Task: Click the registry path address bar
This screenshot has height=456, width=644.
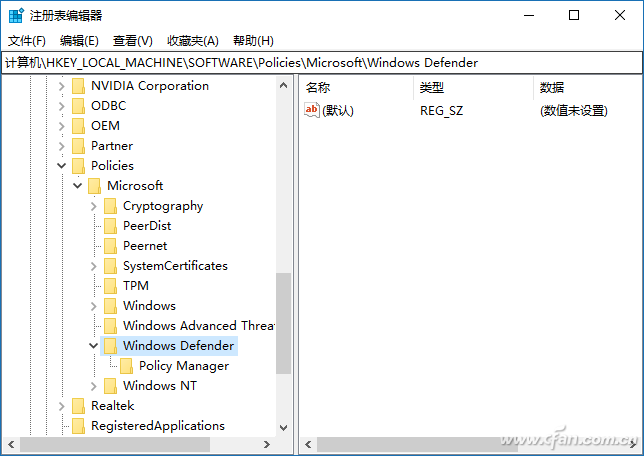Action: tap(322, 63)
